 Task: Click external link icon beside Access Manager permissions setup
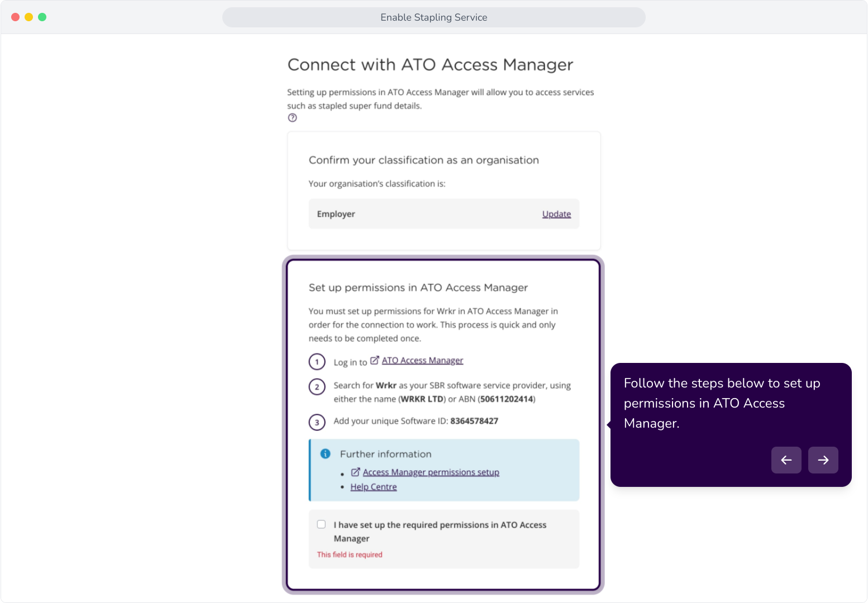pyautogui.click(x=355, y=472)
